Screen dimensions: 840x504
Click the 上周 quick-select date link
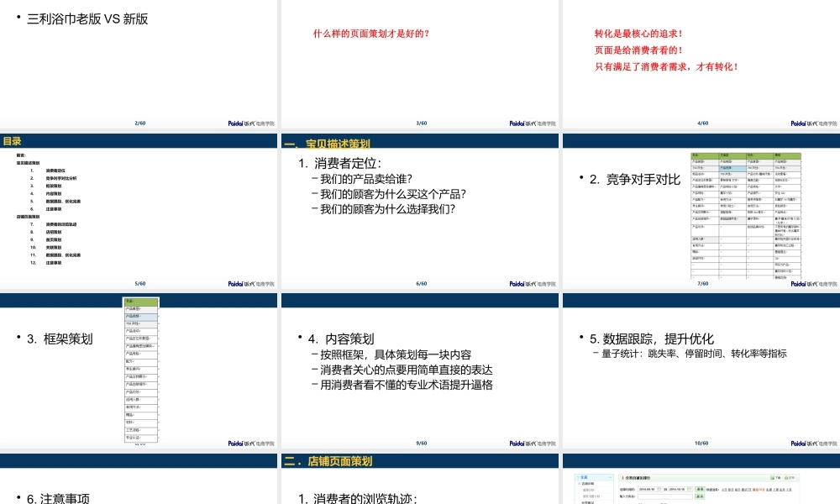click(x=775, y=489)
